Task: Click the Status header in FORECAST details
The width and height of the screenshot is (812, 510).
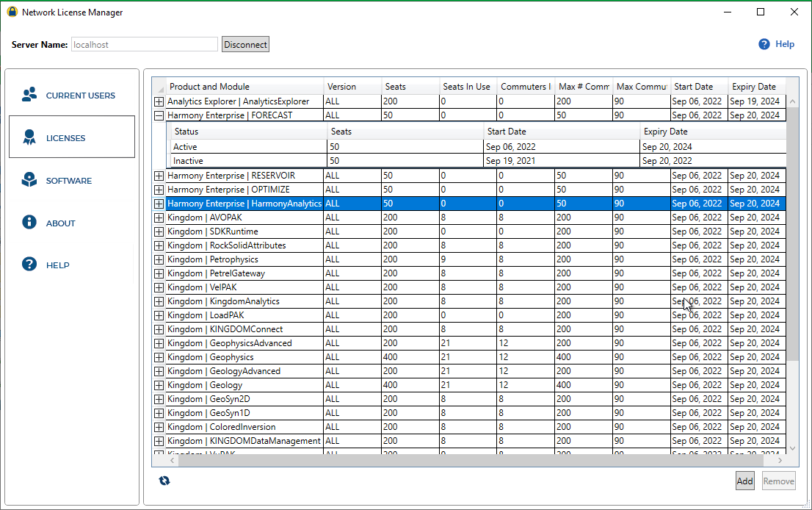Action: click(x=249, y=132)
